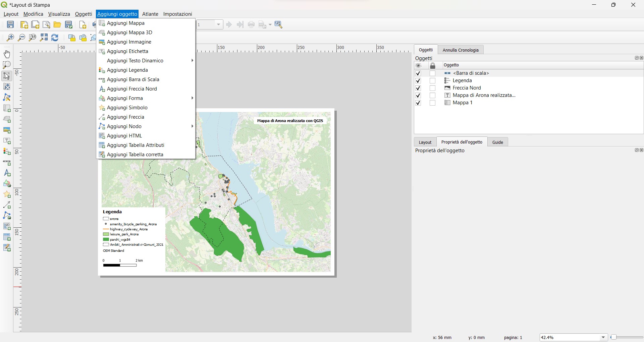Screen dimensions: 644x342
Task: Click the Add marker star tool in sidebar
Action: tap(7, 194)
